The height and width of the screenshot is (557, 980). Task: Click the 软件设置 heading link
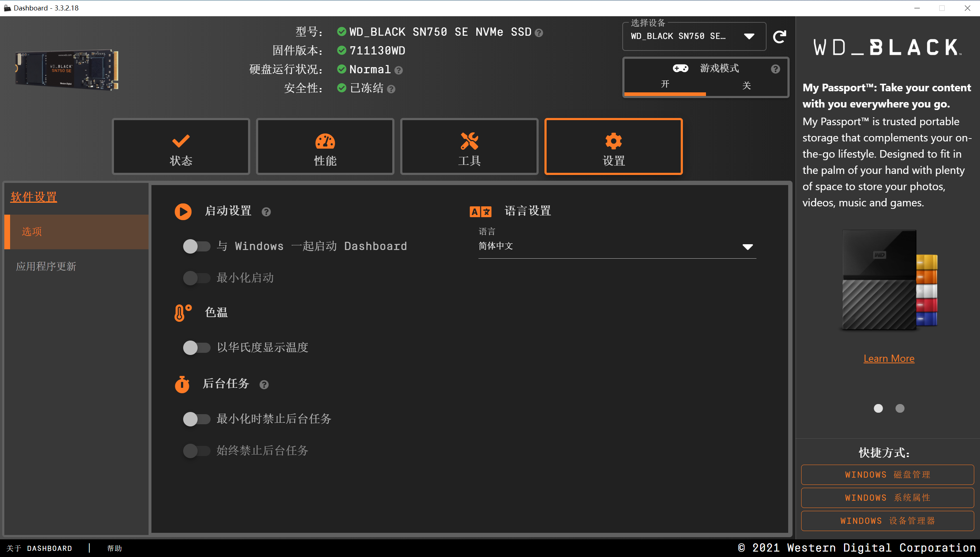click(x=34, y=197)
